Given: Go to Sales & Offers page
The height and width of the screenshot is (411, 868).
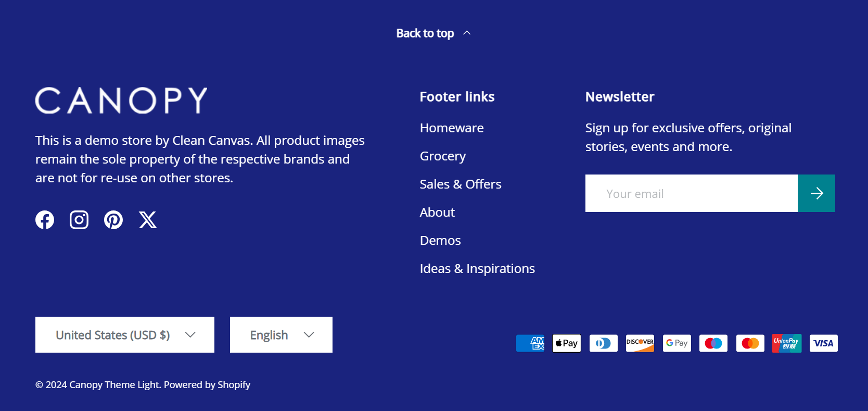Looking at the screenshot, I should [x=461, y=184].
